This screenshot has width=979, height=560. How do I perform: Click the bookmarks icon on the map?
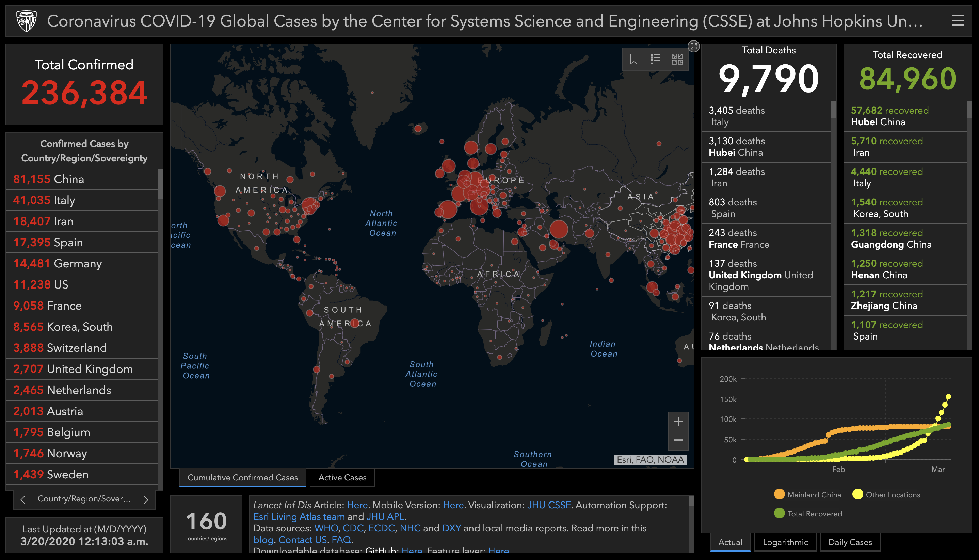click(634, 59)
